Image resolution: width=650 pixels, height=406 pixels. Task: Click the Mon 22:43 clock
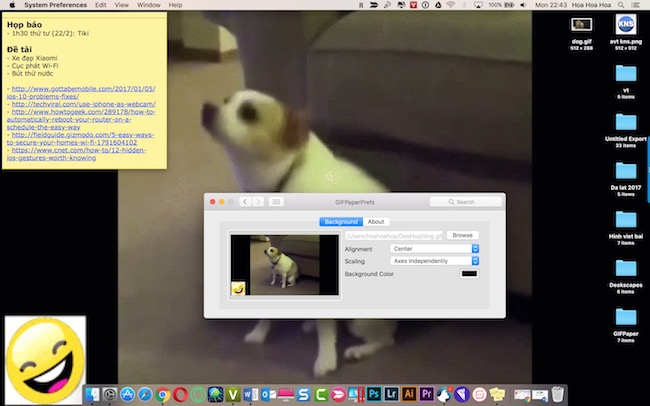(551, 5)
